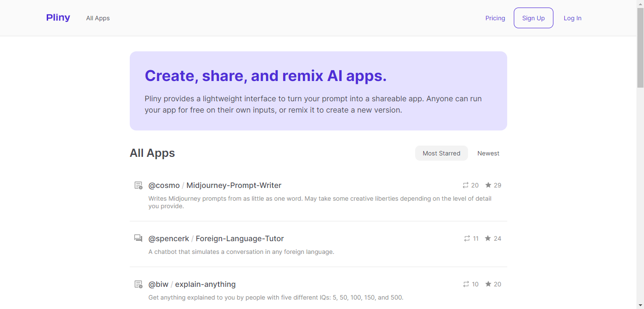Click the 'Get anything explained to you' description
Screen dimensions: 644x309
(x=276, y=298)
